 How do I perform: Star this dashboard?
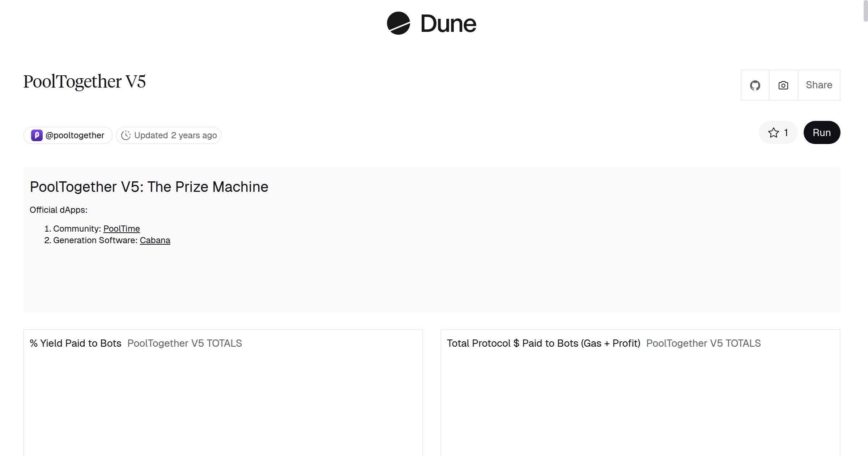778,133
